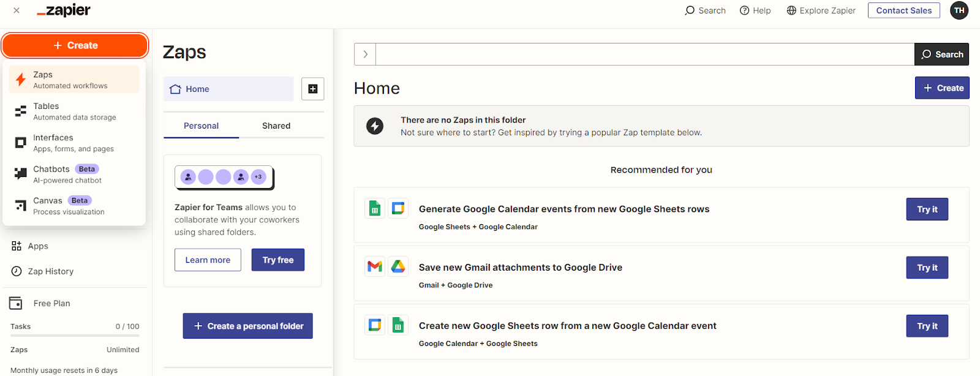Try the Calendar event to Sheets row template
Viewport: 980px width, 376px height.
pos(927,326)
